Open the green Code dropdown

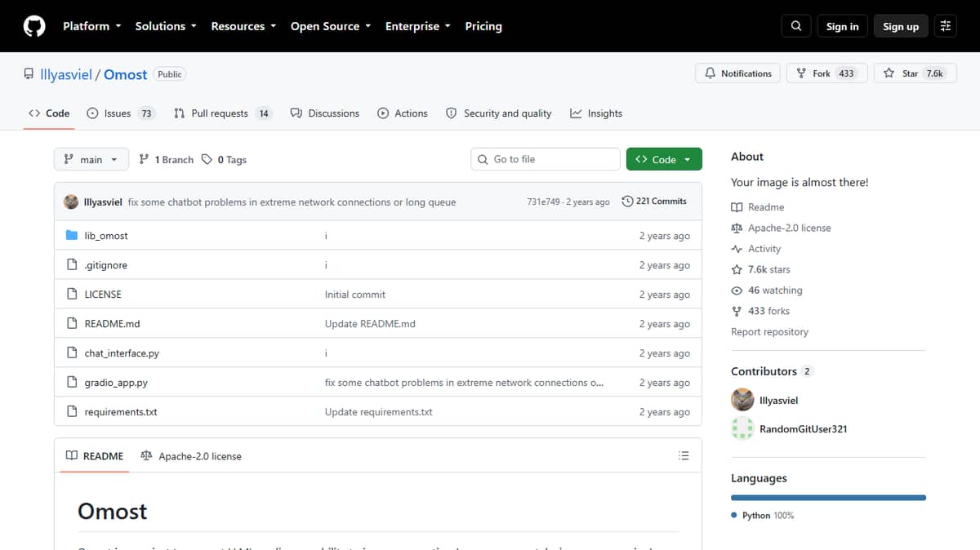pos(664,159)
